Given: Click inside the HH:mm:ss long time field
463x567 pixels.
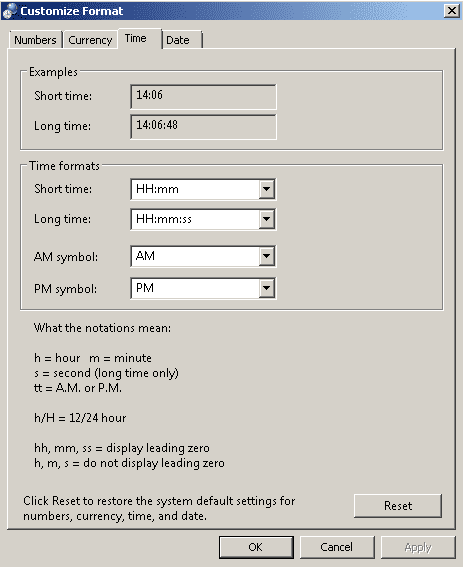Looking at the screenshot, I should click(195, 219).
